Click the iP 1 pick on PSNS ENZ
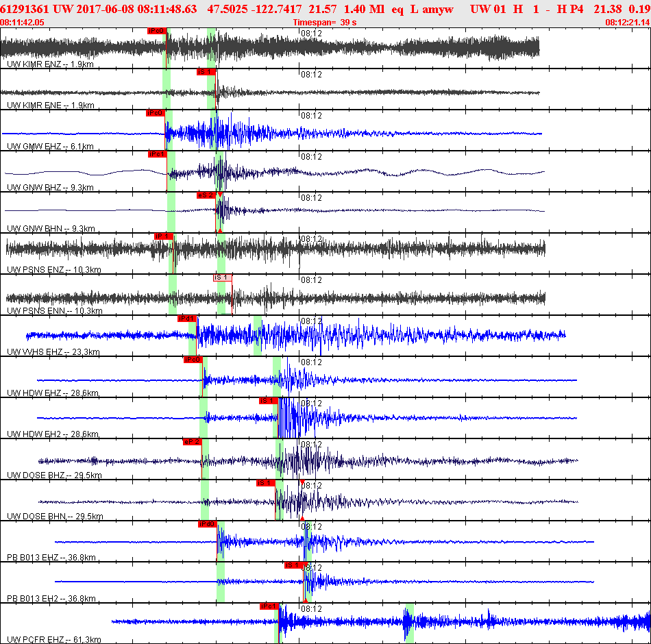Viewport: 651px width, 644px height. (x=164, y=236)
